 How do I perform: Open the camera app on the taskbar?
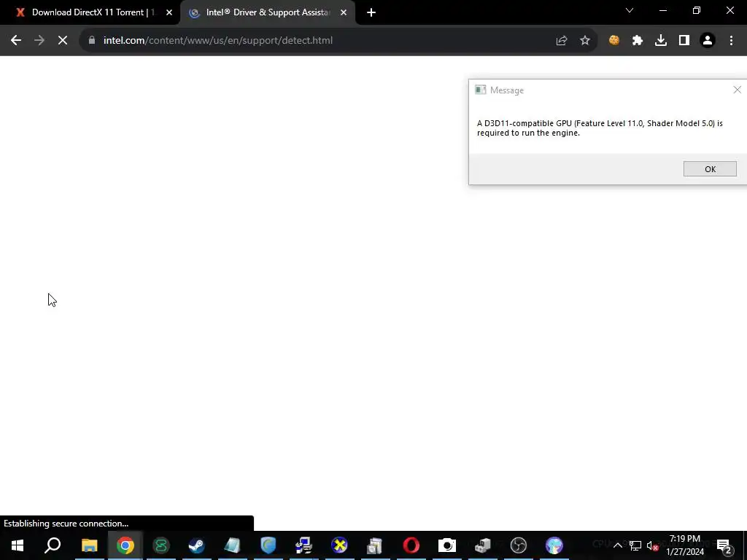pyautogui.click(x=447, y=545)
